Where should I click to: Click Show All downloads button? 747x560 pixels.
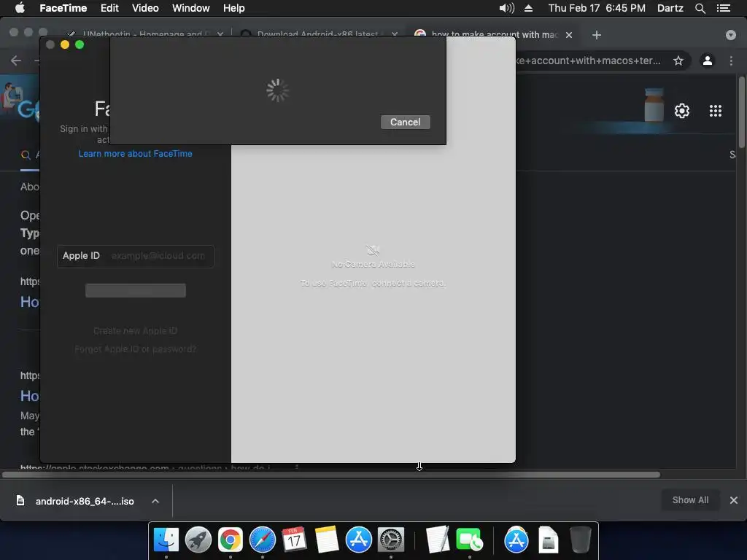pyautogui.click(x=690, y=500)
